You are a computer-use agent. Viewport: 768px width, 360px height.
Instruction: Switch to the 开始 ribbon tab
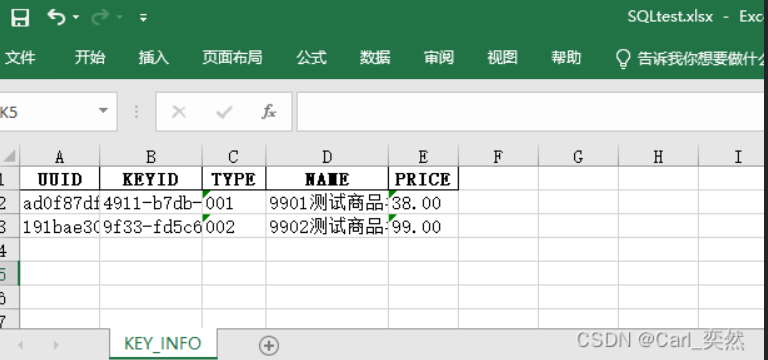click(90, 58)
